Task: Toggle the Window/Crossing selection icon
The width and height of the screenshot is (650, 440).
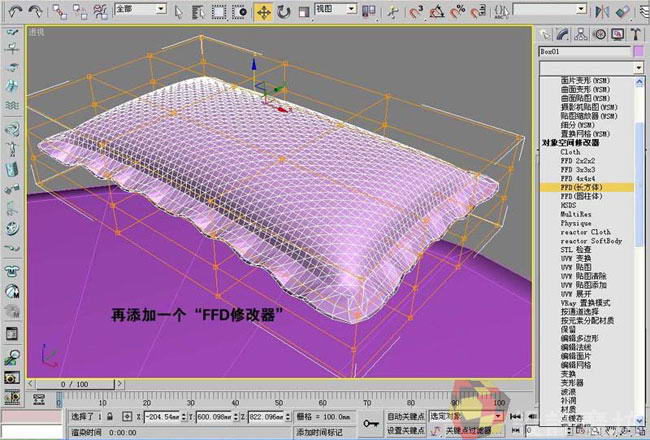Action: (x=240, y=12)
